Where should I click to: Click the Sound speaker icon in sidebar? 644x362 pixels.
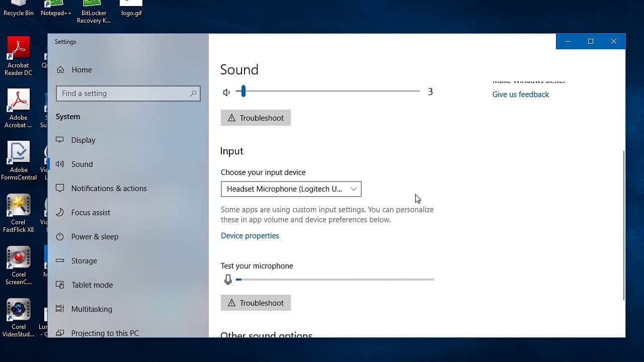pos(60,164)
